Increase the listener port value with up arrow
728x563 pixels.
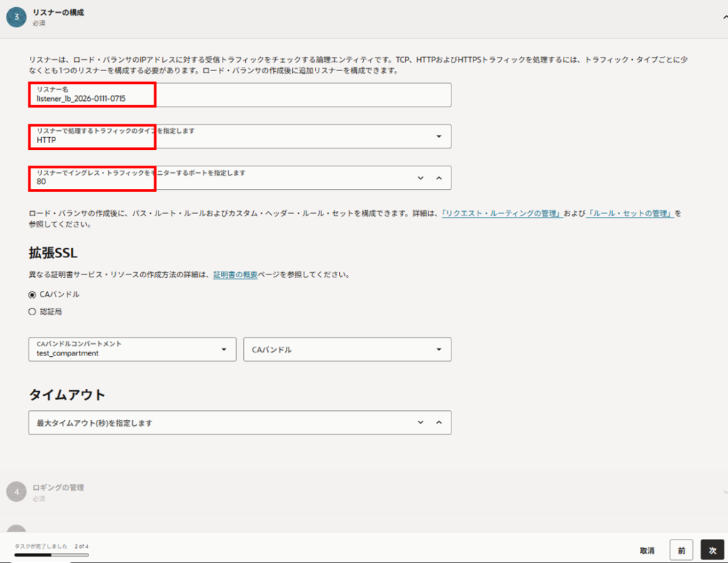click(439, 178)
